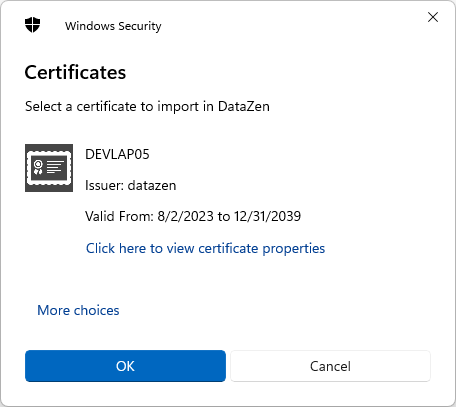Screen dimensions: 456x407
Task: Click the ribbon seal inside the certificate icon
Action: [x=38, y=167]
